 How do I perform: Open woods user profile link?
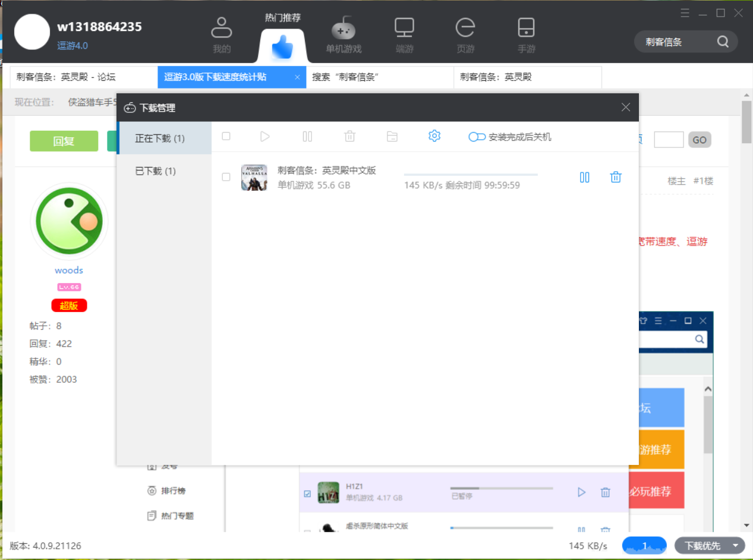tap(69, 270)
